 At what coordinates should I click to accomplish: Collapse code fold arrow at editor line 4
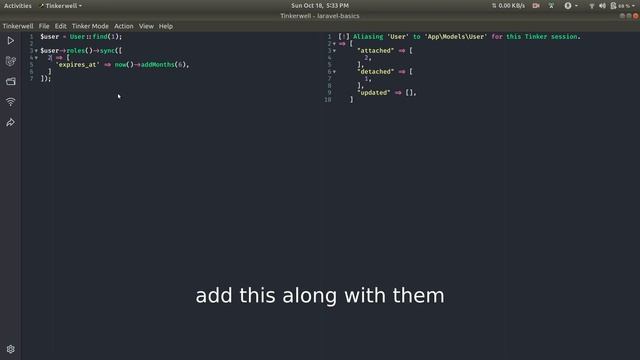pos(36,58)
